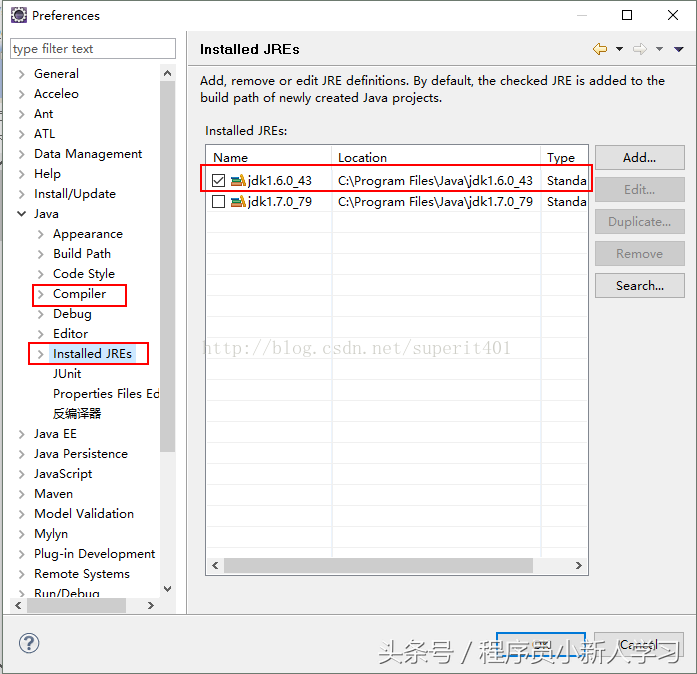Click the tree scrollbar up arrow
Viewport: 697px width, 674px height.
point(168,73)
